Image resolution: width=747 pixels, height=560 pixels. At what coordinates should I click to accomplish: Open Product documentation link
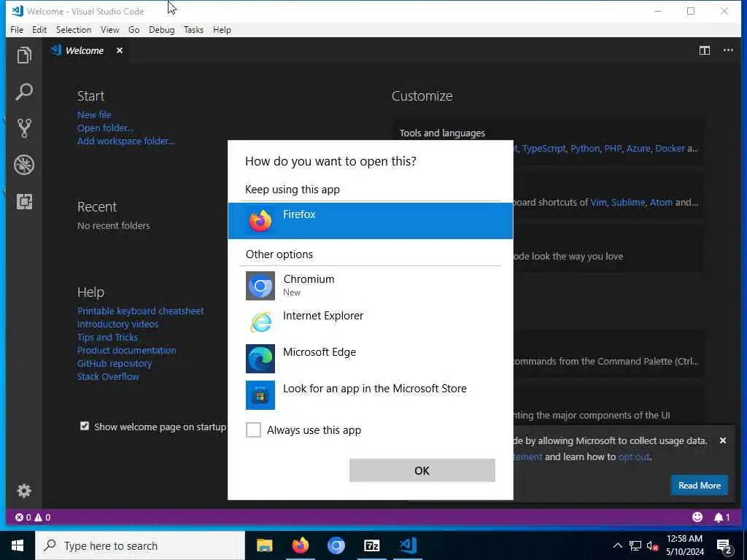(127, 350)
